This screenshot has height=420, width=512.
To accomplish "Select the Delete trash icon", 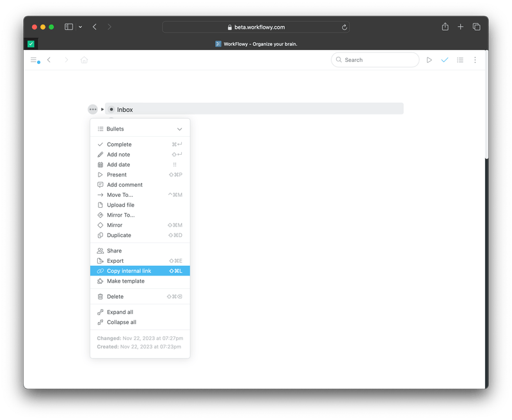I will [x=101, y=296].
